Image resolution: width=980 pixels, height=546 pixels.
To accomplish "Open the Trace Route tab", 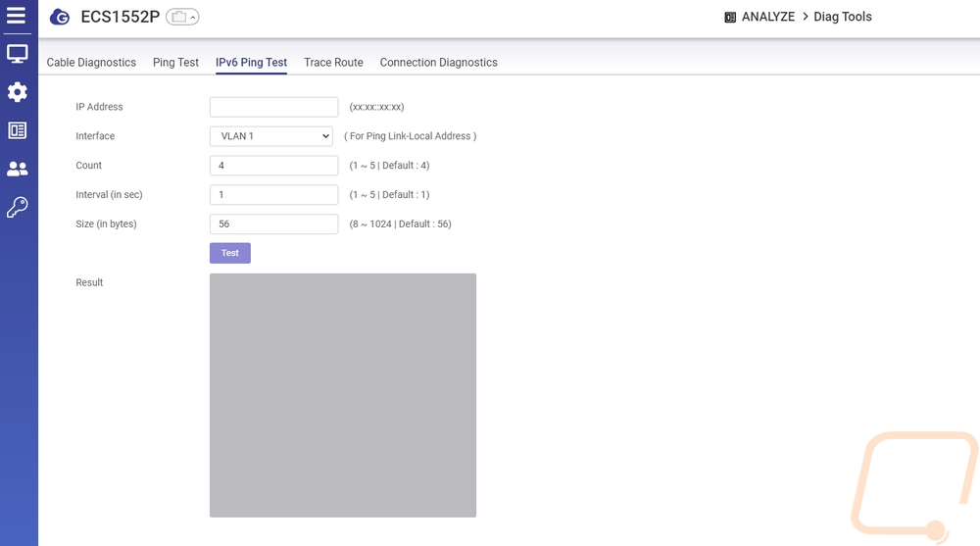I will point(333,63).
